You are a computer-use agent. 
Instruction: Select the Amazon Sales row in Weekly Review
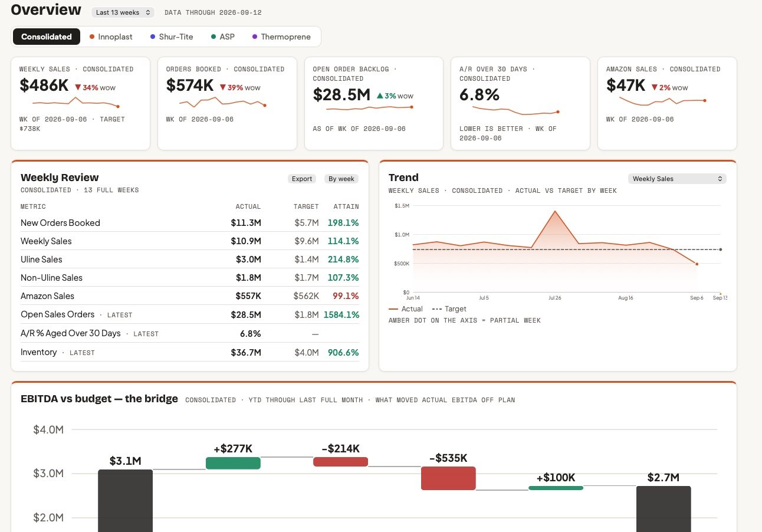tap(190, 296)
